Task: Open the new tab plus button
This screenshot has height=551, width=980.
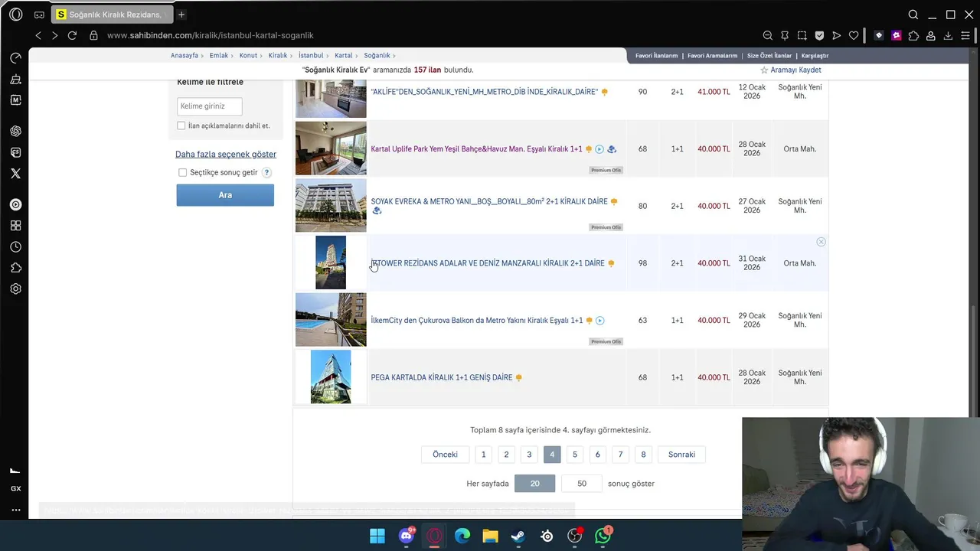Action: pyautogui.click(x=181, y=15)
